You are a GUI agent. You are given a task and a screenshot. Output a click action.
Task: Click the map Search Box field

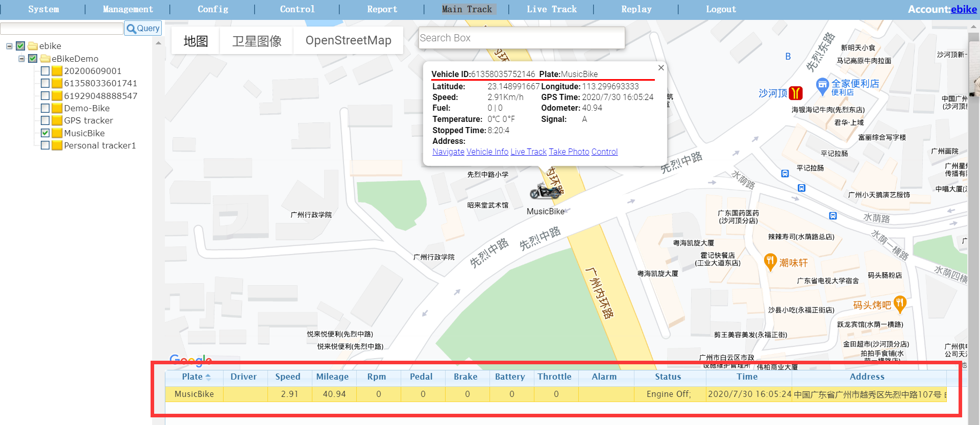click(x=521, y=38)
